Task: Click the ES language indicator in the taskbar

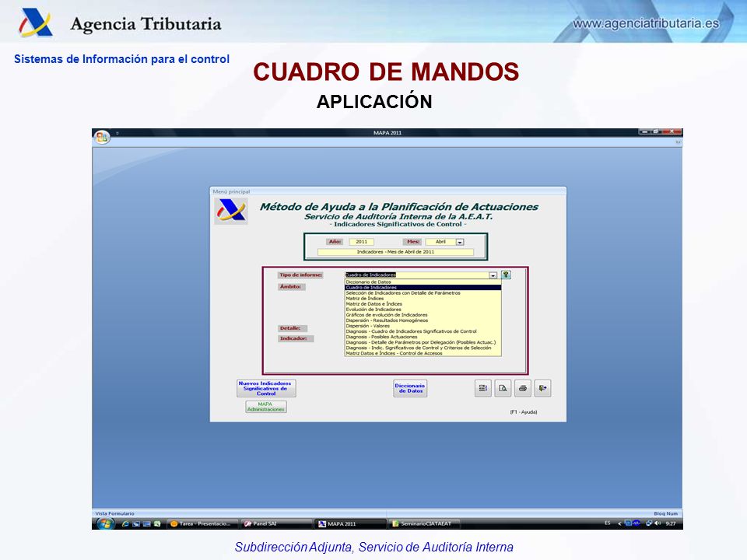Action: coord(608,523)
